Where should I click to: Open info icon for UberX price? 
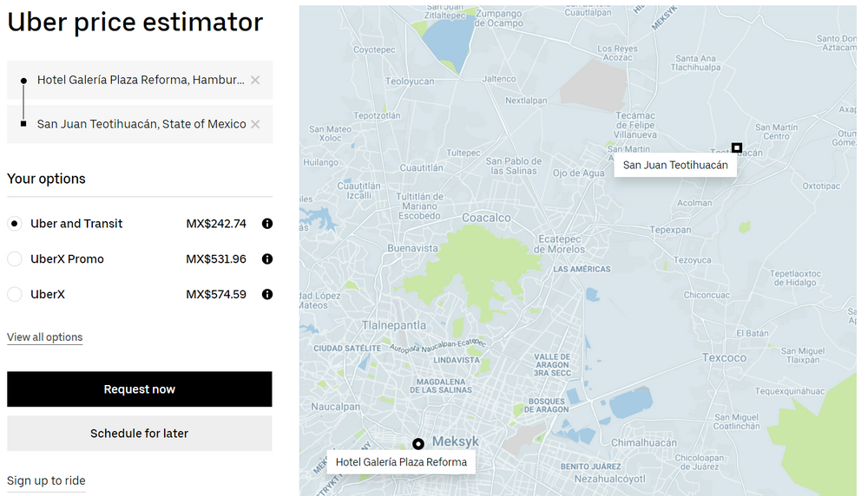tap(267, 295)
